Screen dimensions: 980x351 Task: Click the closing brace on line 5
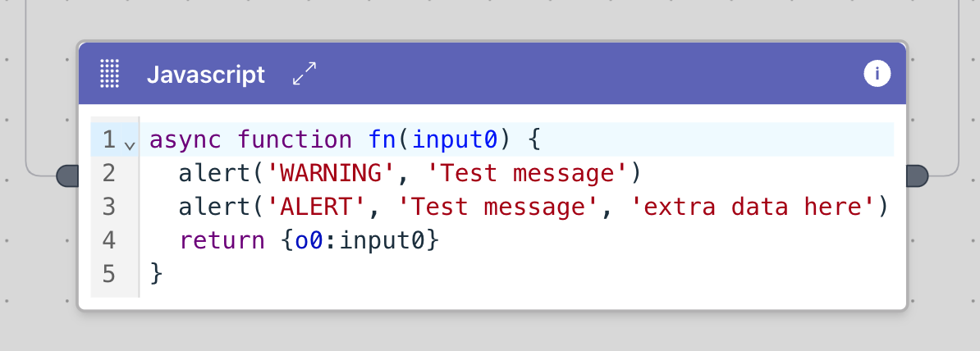coord(157,274)
